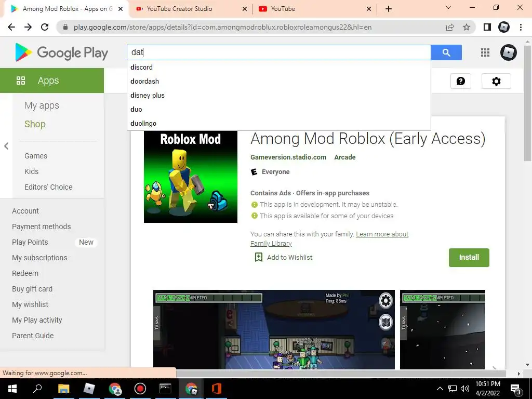The width and height of the screenshot is (532, 399).
Task: Open the Chrome profile avatar
Action: [x=504, y=27]
